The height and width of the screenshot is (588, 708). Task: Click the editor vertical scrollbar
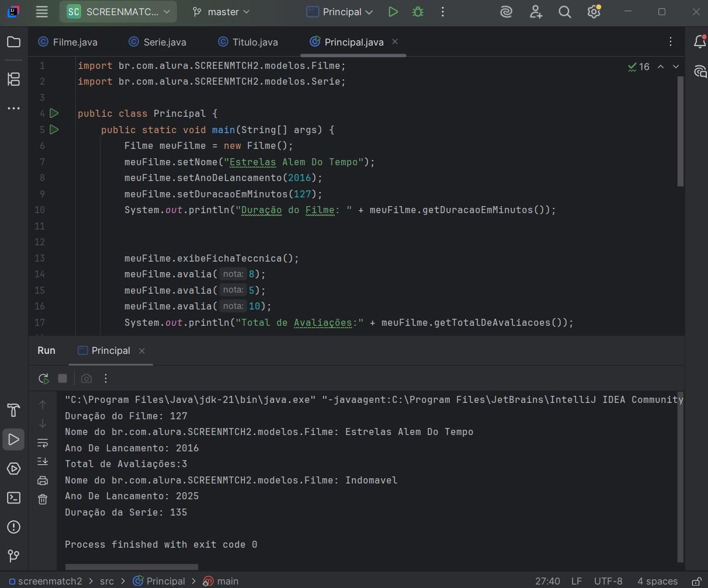point(680,131)
